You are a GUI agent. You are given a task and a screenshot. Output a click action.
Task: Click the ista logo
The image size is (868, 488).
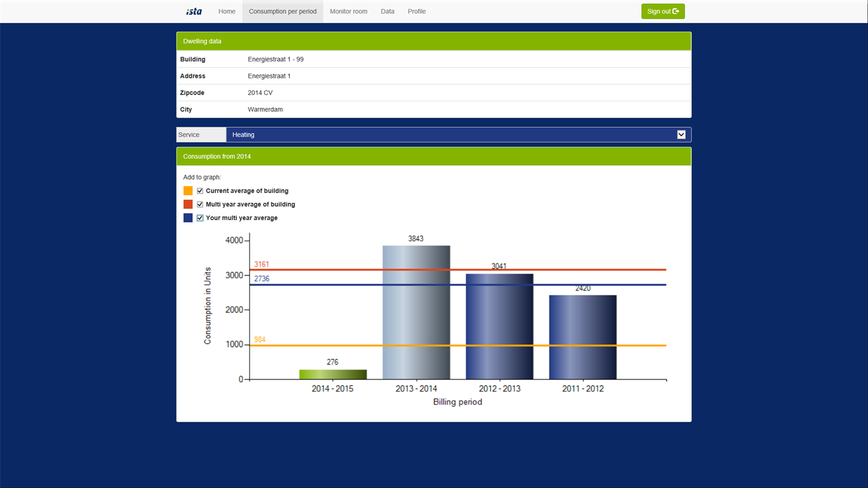point(194,11)
